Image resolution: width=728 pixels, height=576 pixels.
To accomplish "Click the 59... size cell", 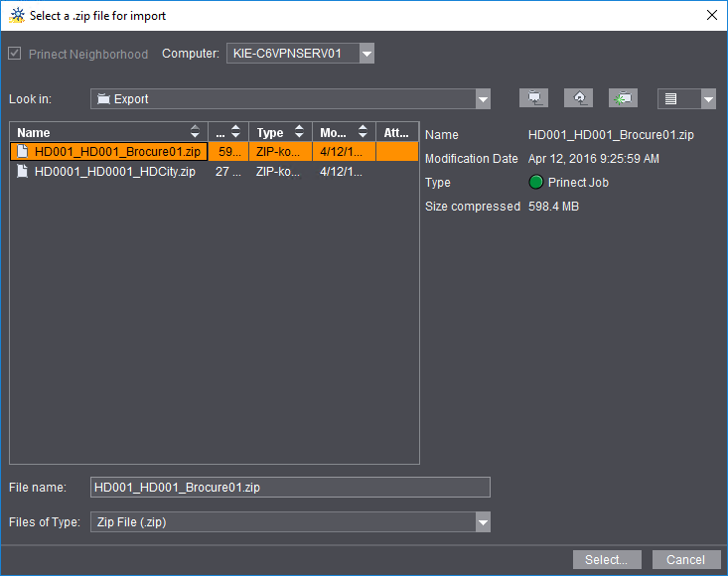I will 228,152.
